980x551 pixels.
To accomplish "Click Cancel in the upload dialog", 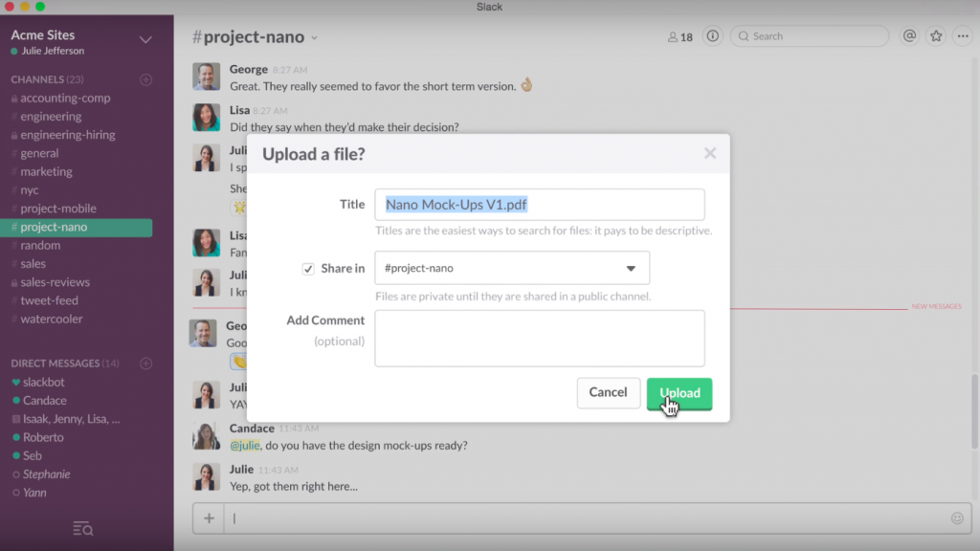I will [608, 392].
